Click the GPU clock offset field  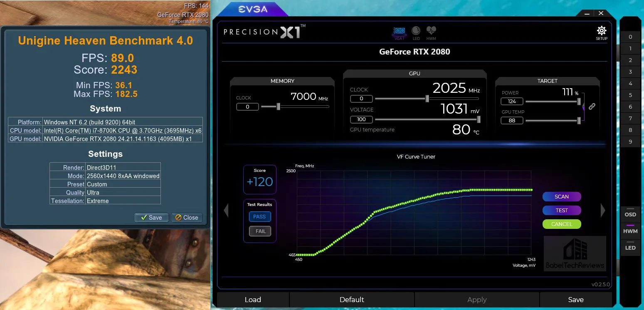361,99
